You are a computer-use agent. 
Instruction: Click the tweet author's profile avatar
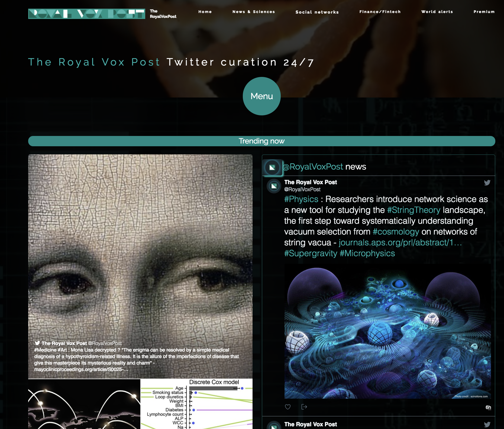pyautogui.click(x=274, y=186)
